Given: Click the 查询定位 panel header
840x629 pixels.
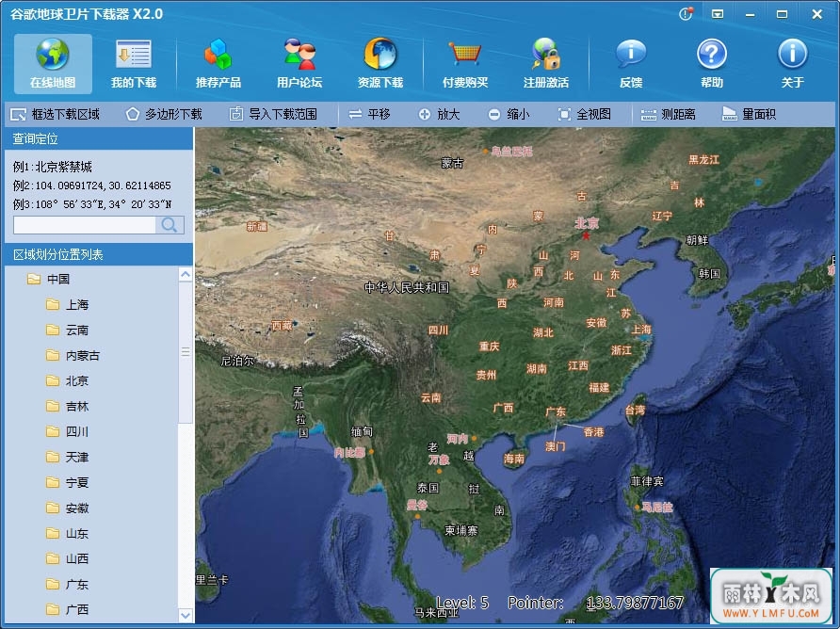Looking at the screenshot, I should tap(99, 138).
